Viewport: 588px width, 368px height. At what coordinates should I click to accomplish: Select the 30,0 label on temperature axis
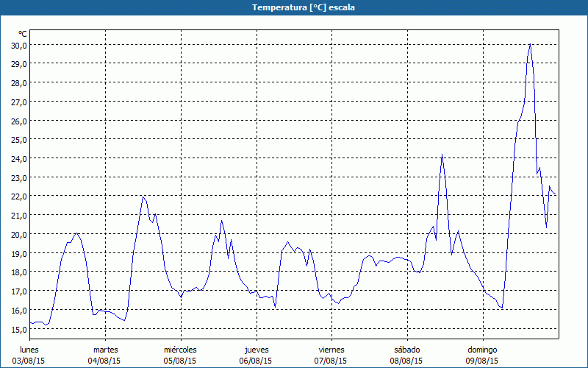18,45
